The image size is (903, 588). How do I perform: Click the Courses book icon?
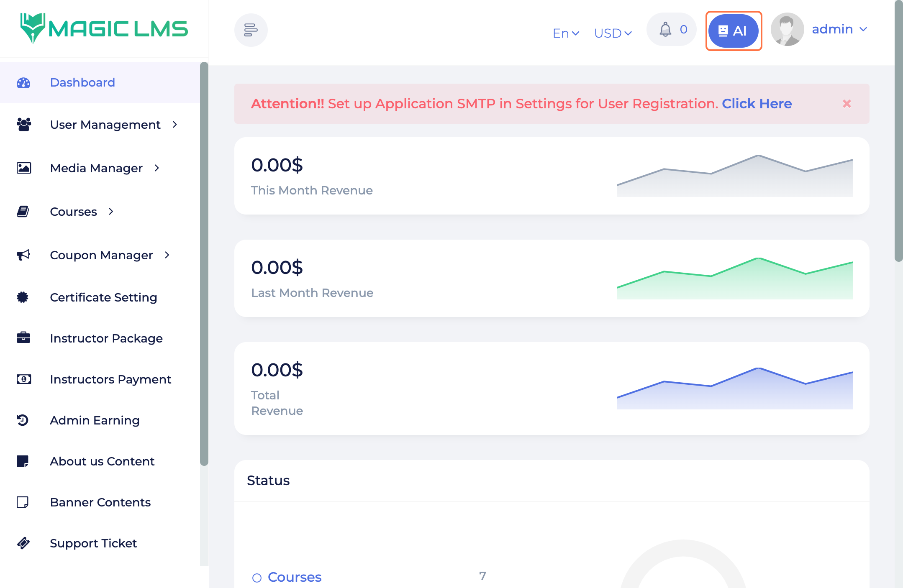23,212
